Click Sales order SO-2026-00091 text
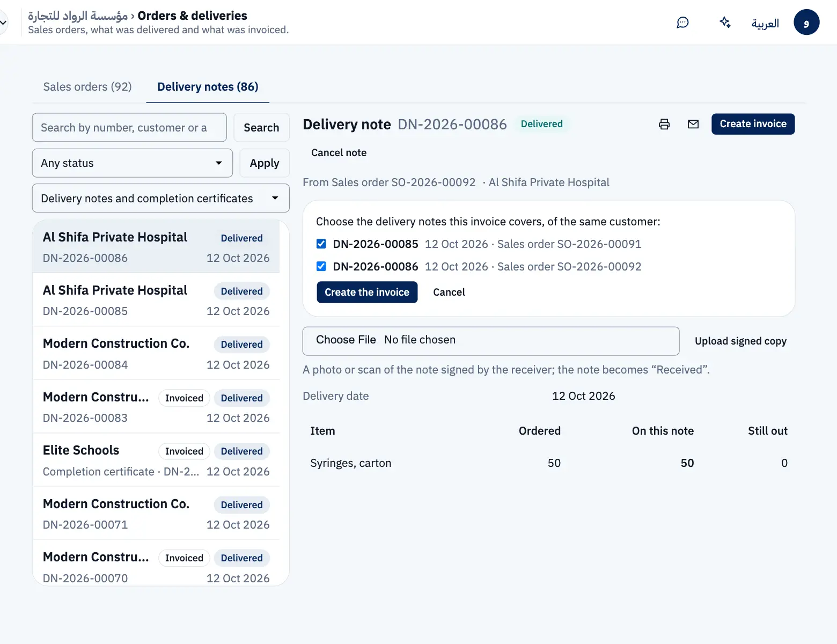Image resolution: width=837 pixels, height=644 pixels. tap(569, 244)
